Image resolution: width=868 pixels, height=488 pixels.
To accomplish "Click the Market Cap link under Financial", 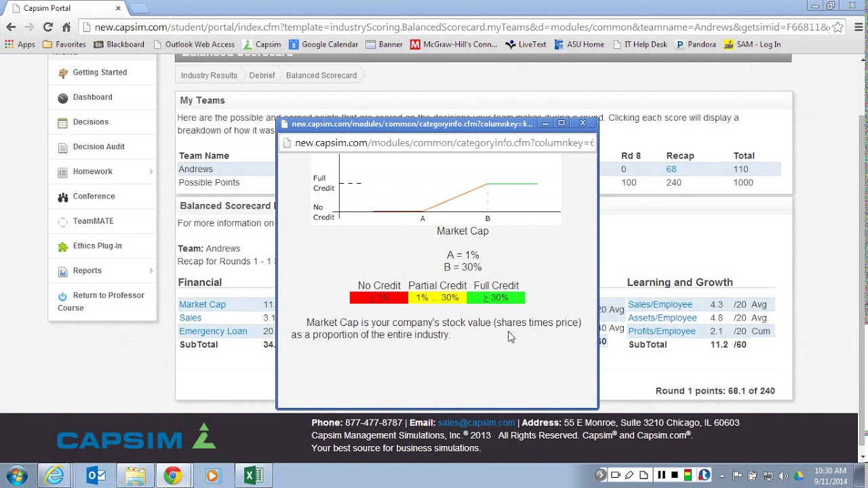I will coord(202,304).
